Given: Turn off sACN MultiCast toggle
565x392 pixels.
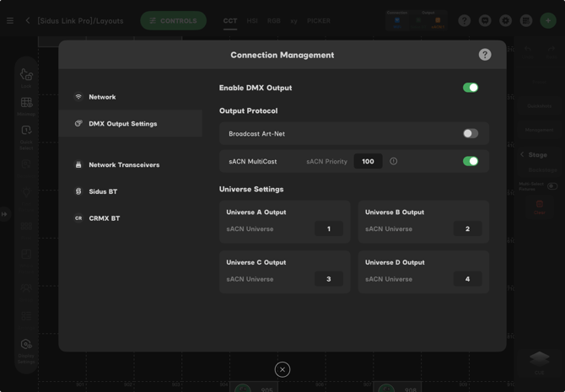Looking at the screenshot, I should [471, 161].
